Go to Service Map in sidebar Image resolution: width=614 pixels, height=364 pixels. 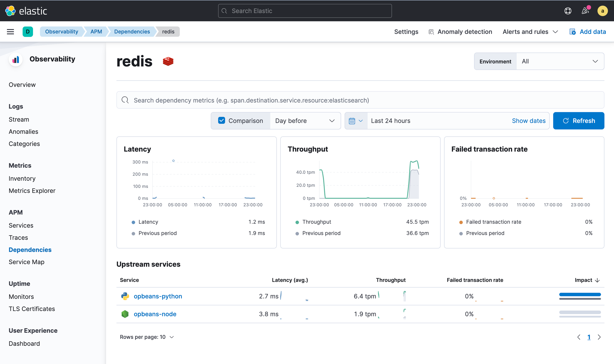[x=26, y=262]
